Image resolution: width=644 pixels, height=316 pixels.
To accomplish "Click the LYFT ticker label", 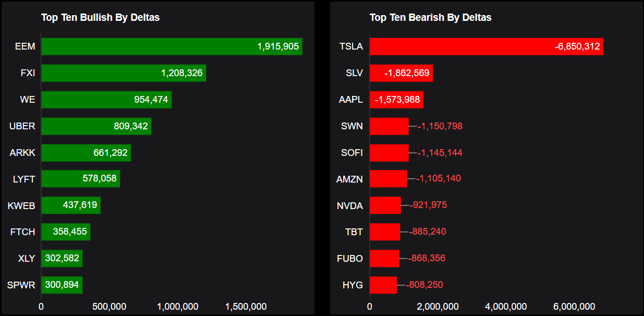I will pyautogui.click(x=24, y=179).
